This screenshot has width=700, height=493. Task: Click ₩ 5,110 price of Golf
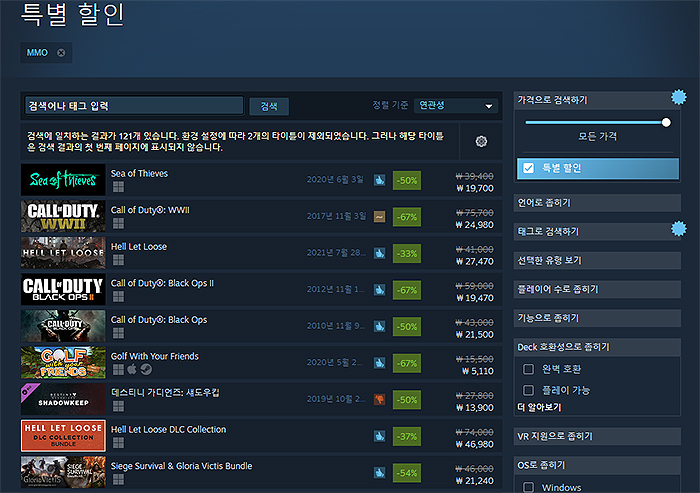pos(477,371)
